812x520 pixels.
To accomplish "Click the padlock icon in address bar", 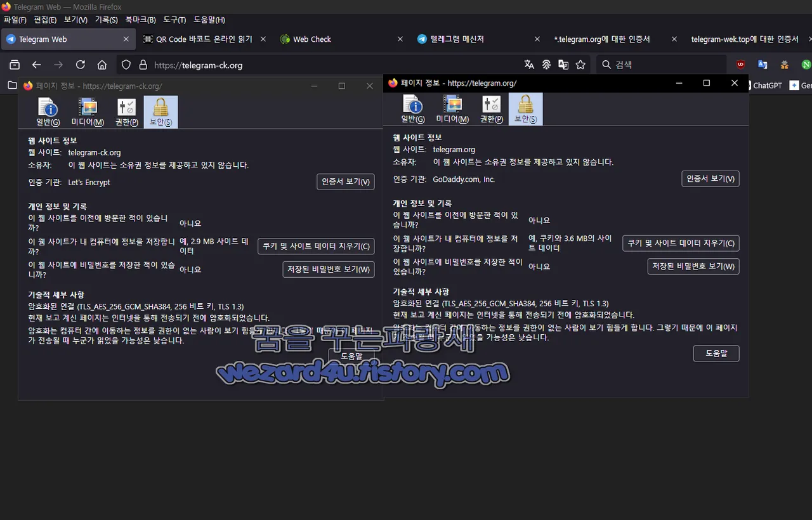I will [143, 65].
